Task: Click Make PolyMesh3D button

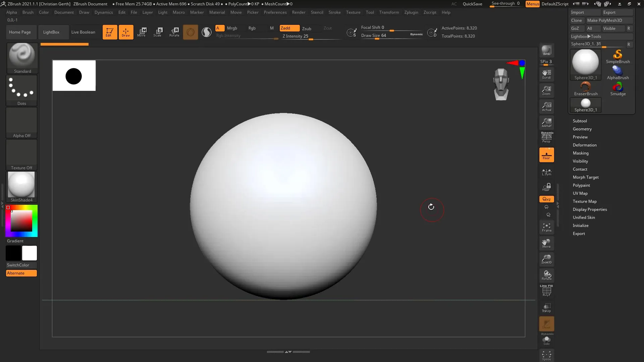Action: click(609, 20)
